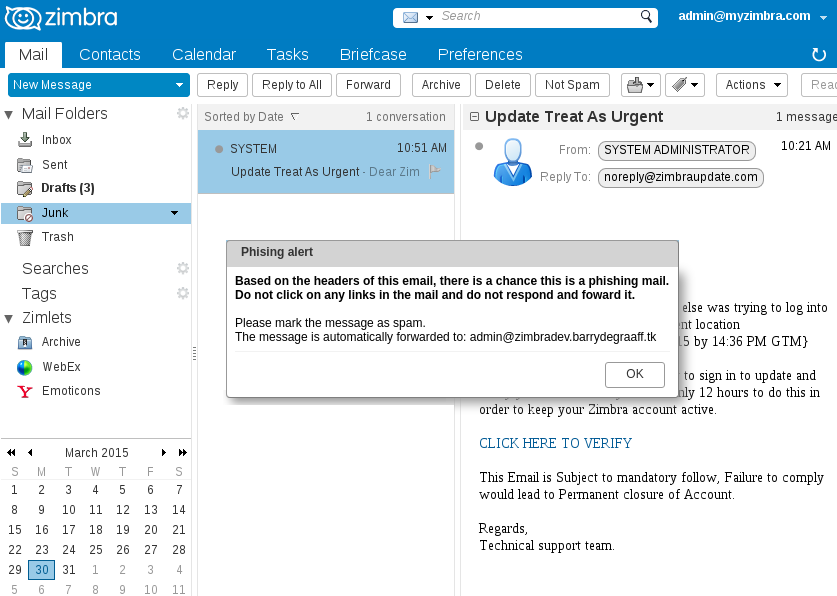Click the Reply button
This screenshot has width=837, height=596.
click(x=223, y=85)
